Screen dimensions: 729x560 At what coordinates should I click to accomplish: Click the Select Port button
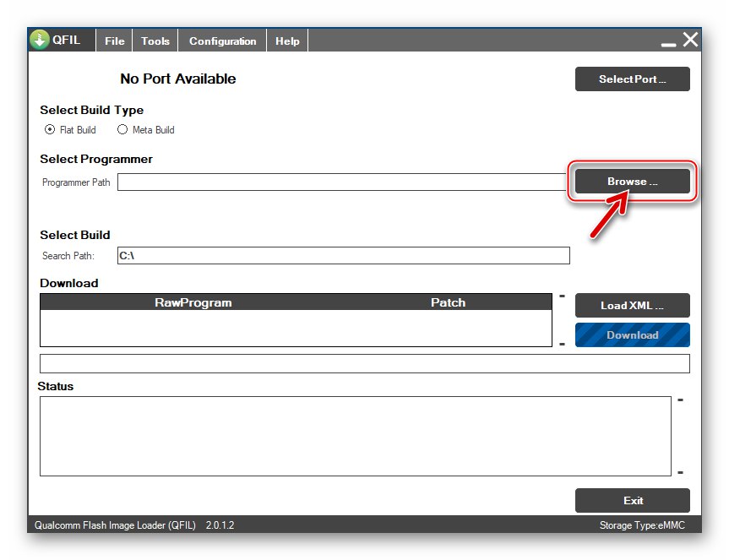tap(633, 79)
